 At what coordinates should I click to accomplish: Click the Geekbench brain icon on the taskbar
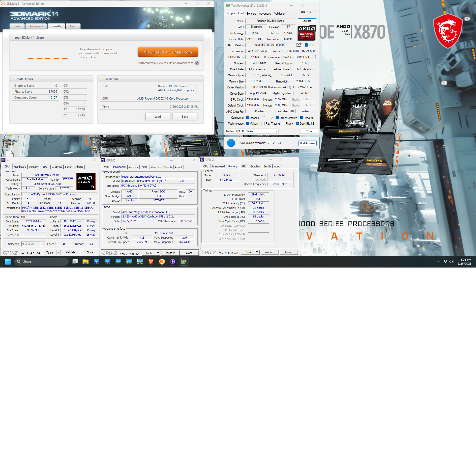(96, 262)
